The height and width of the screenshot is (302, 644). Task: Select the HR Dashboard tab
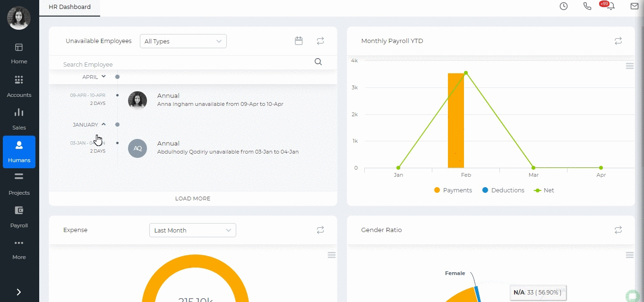(x=69, y=7)
